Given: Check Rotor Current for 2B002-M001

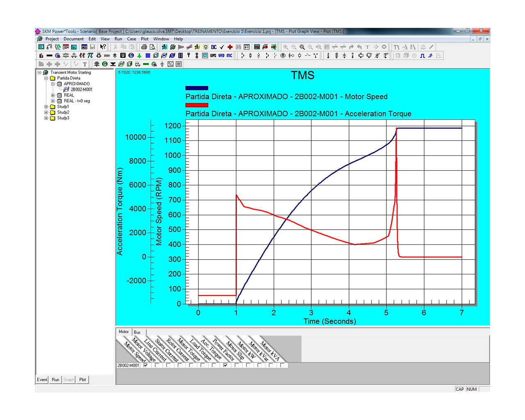Looking at the screenshot, I should point(192,365).
